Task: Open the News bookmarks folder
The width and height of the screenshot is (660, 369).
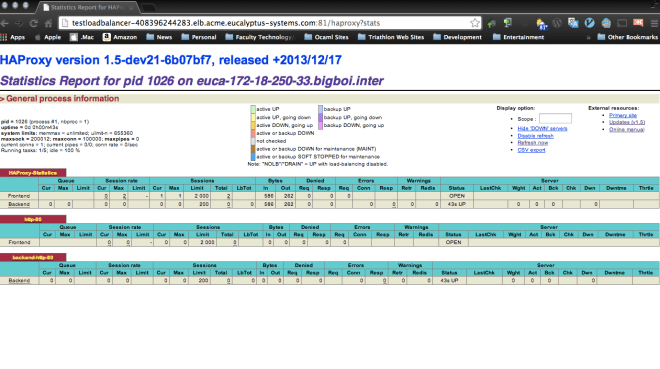Action: [x=159, y=37]
